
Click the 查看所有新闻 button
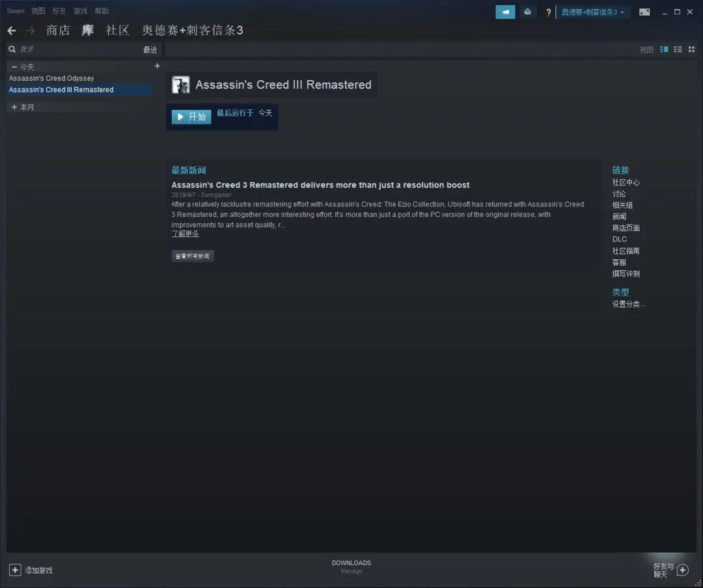(x=193, y=256)
